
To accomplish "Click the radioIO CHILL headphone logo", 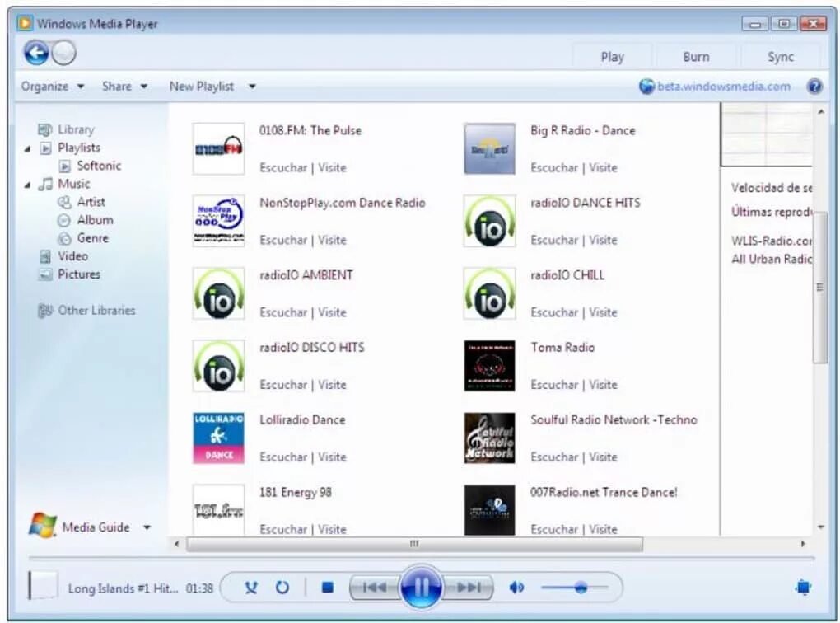I will click(x=490, y=293).
